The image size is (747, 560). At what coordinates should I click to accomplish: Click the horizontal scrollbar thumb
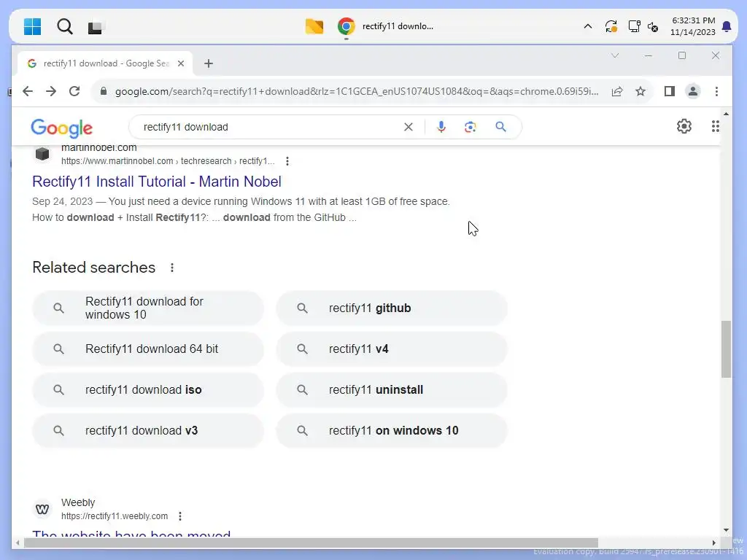click(x=311, y=542)
